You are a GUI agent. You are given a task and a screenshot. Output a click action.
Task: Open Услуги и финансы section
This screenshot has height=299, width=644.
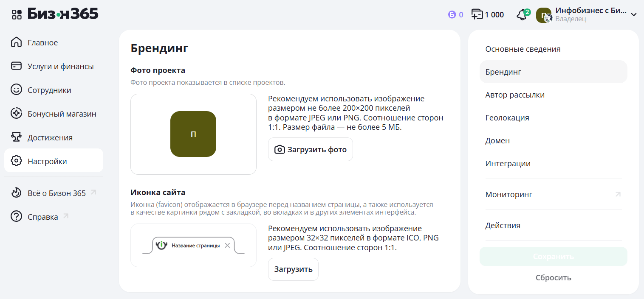click(x=60, y=67)
